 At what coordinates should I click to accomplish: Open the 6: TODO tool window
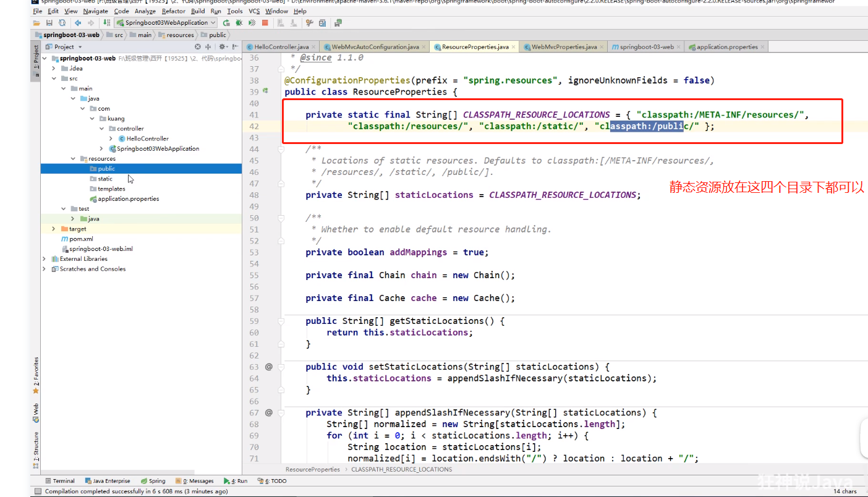click(272, 480)
